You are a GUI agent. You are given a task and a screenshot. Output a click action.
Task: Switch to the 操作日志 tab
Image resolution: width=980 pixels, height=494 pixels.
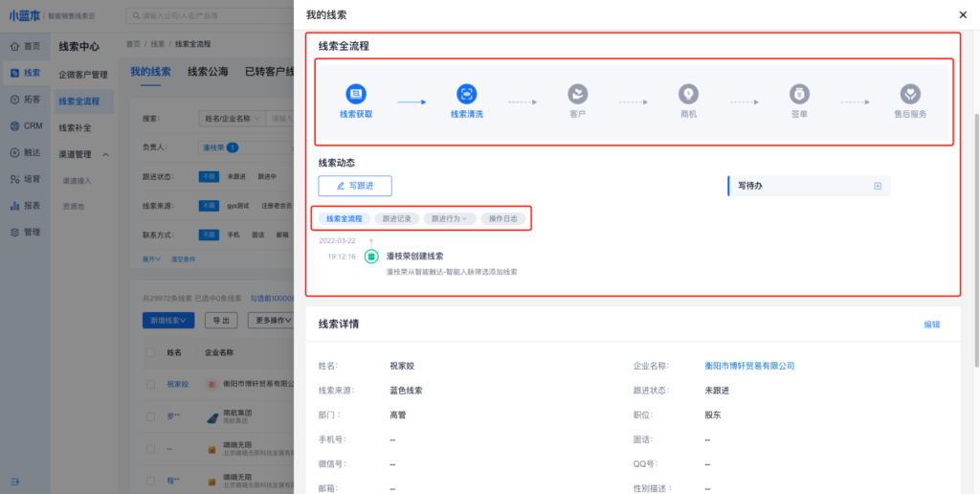(503, 219)
